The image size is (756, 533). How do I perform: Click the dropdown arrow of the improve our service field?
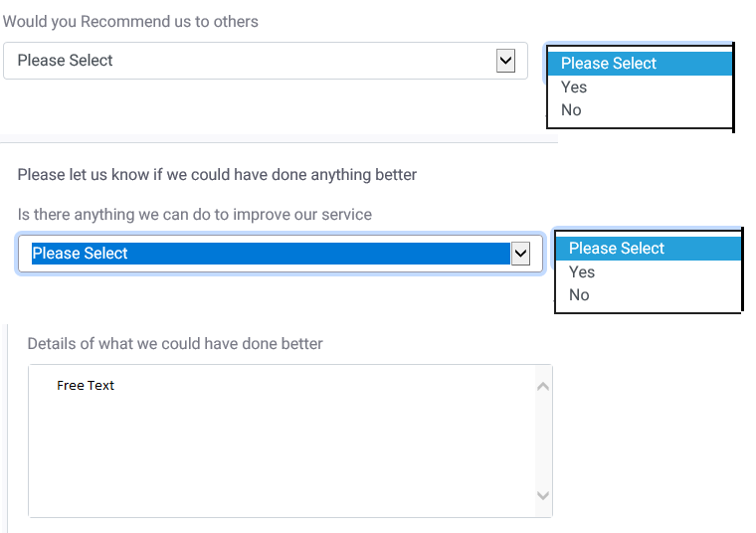click(520, 254)
